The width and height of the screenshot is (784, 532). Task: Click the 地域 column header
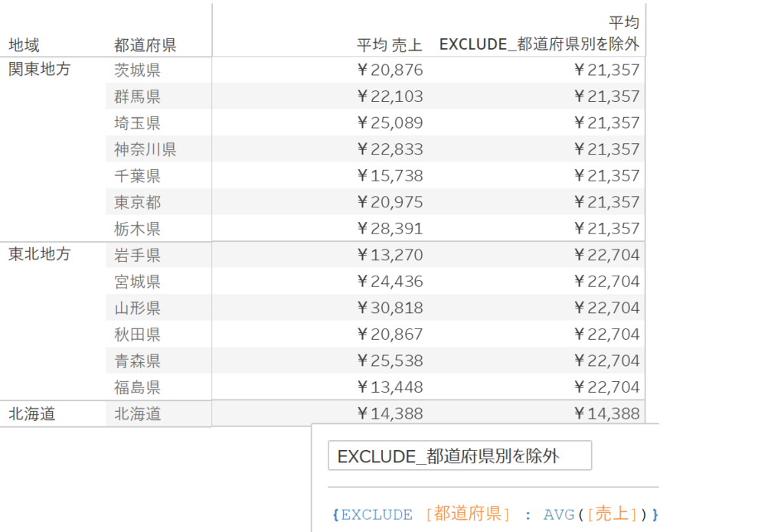[24, 45]
